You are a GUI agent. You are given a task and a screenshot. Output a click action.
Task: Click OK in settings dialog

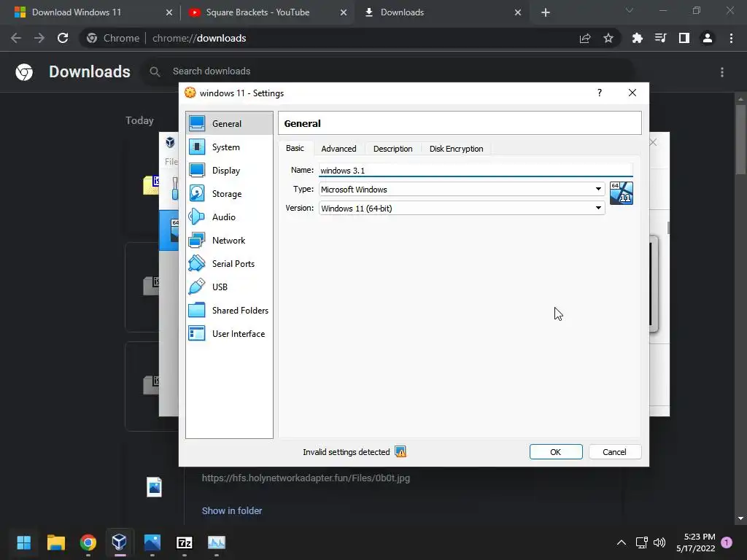coord(556,452)
